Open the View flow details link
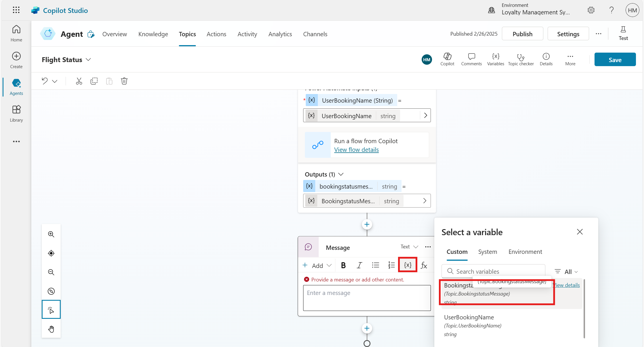Screen dimensions: 644x347 [356, 149]
